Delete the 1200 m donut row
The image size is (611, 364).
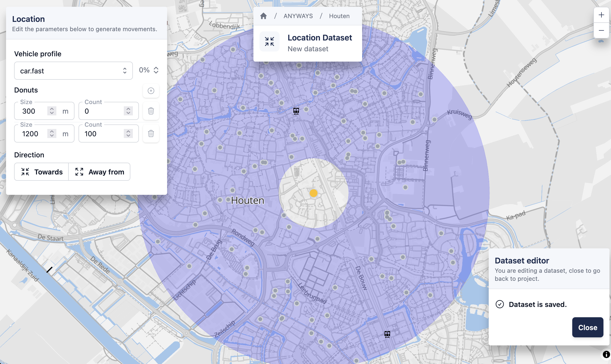tap(151, 133)
